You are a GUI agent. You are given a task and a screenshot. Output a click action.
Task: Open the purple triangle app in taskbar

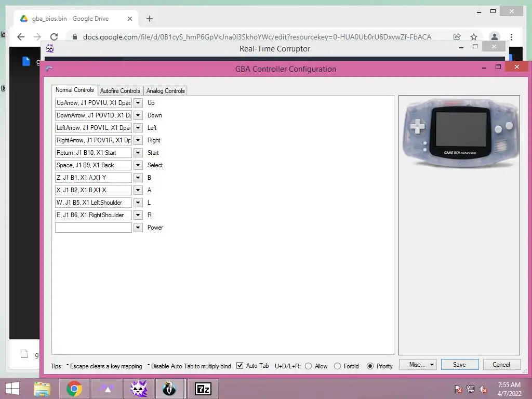click(107, 389)
